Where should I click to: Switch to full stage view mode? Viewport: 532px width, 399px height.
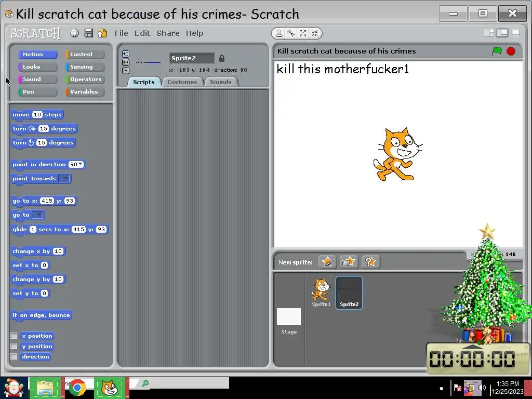click(x=502, y=33)
